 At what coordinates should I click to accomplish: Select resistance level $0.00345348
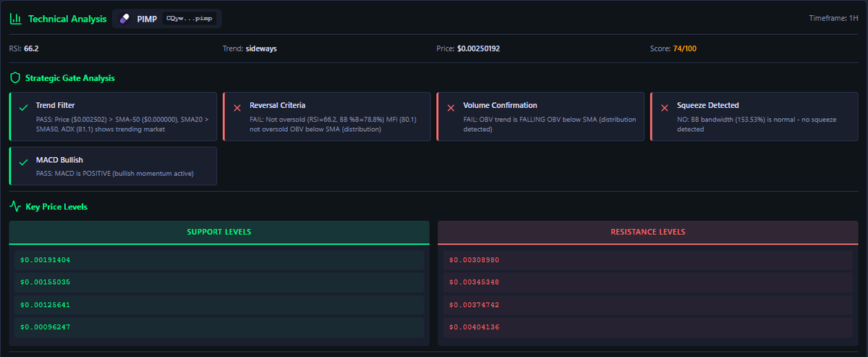(648, 282)
